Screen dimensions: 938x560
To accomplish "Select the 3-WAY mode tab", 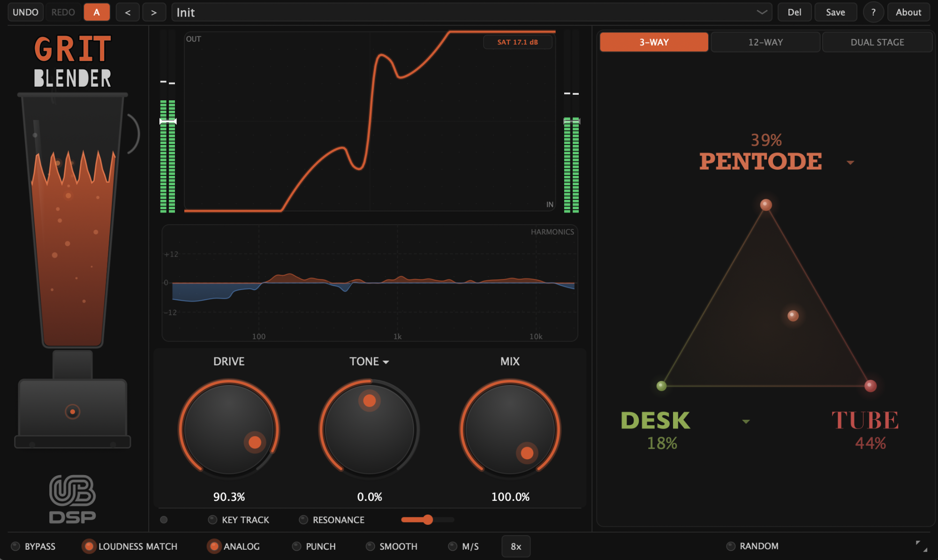I will [654, 42].
